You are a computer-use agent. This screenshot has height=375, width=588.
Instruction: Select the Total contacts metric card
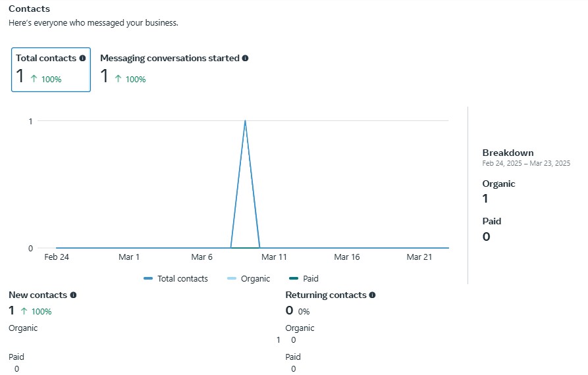[51, 69]
